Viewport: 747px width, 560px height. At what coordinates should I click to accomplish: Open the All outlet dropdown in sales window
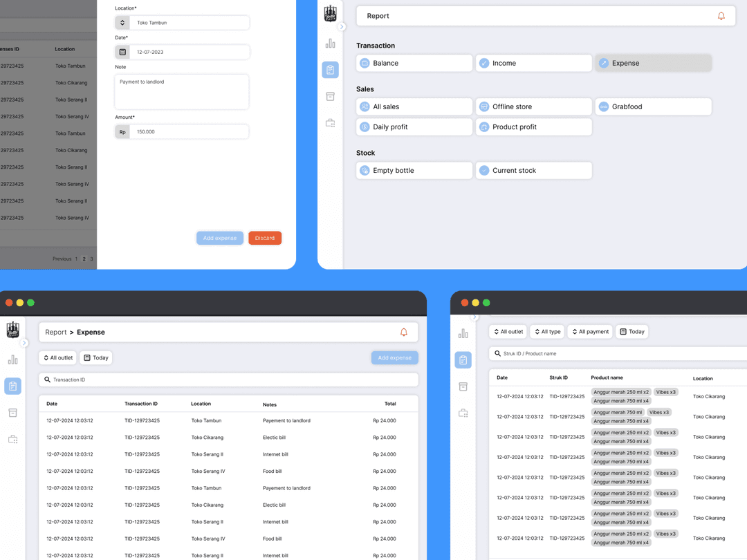coord(508,331)
